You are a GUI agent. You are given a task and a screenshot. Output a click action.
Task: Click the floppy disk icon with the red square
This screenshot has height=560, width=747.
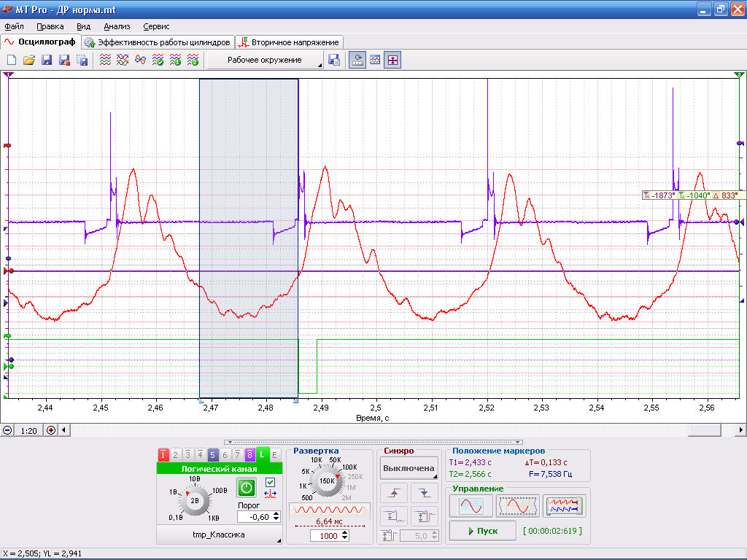pos(64,60)
